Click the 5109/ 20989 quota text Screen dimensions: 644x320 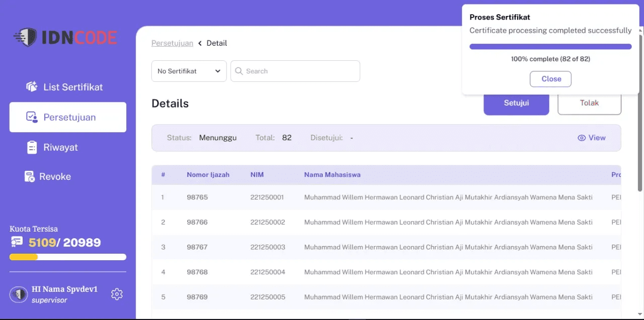tap(64, 243)
